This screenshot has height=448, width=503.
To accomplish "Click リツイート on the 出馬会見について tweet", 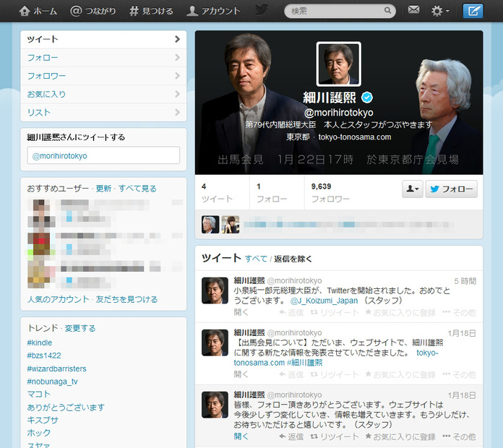I will click(335, 374).
